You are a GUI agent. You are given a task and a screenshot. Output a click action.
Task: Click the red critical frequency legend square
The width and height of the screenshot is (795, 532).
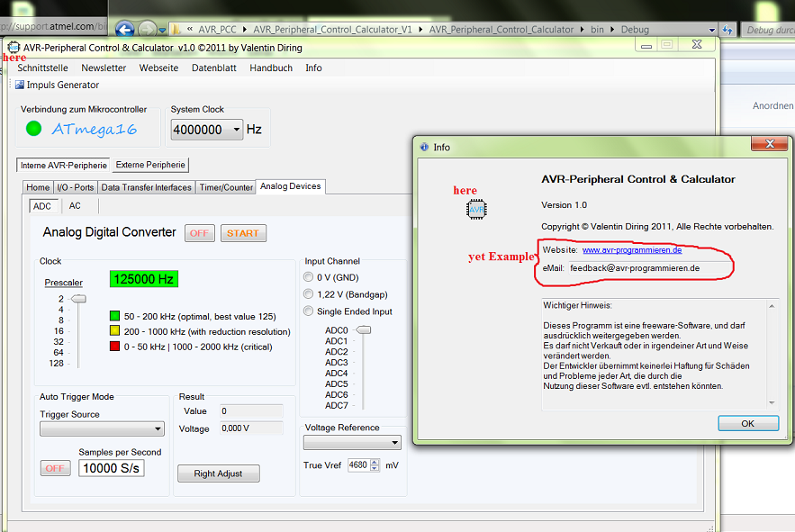coord(113,347)
